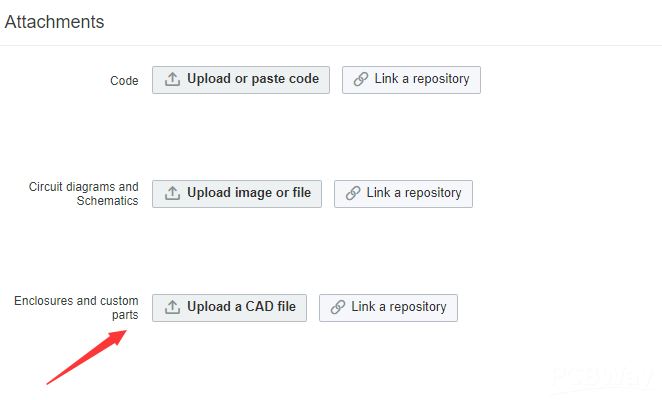Click chain link icon in Enclosures row

338,307
